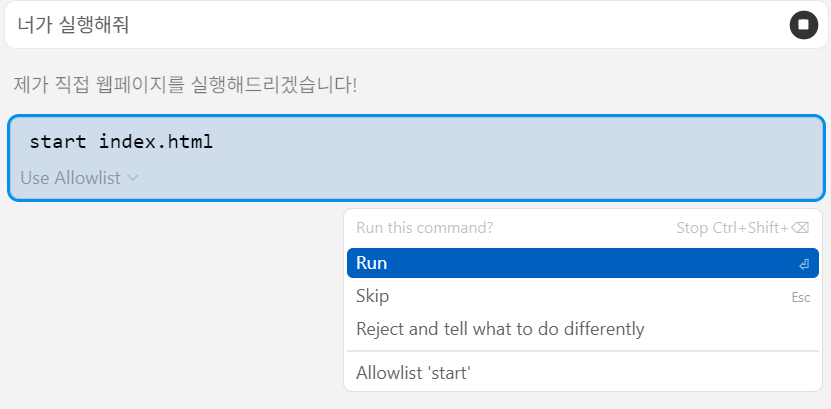
Task: Click the backspace icon in Stop shortcut
Action: 800,228
